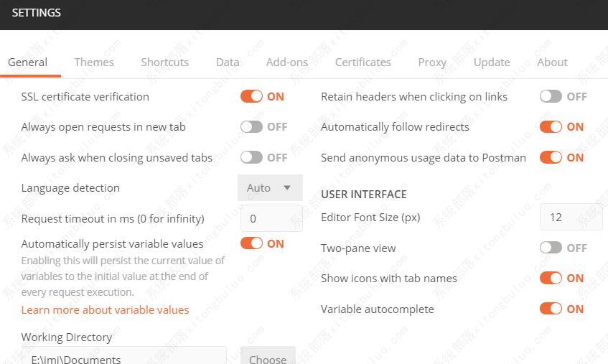Disable SSL certificate verification toggle
Image resolution: width=608 pixels, height=364 pixels.
(251, 96)
